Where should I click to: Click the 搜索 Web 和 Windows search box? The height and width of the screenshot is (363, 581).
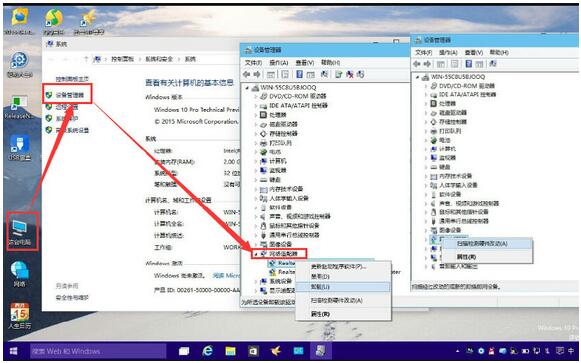coord(98,351)
